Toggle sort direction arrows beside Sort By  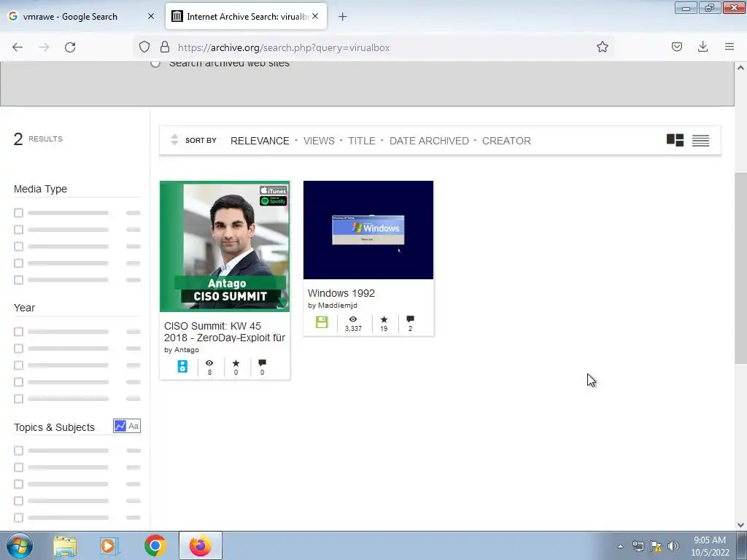pos(174,139)
